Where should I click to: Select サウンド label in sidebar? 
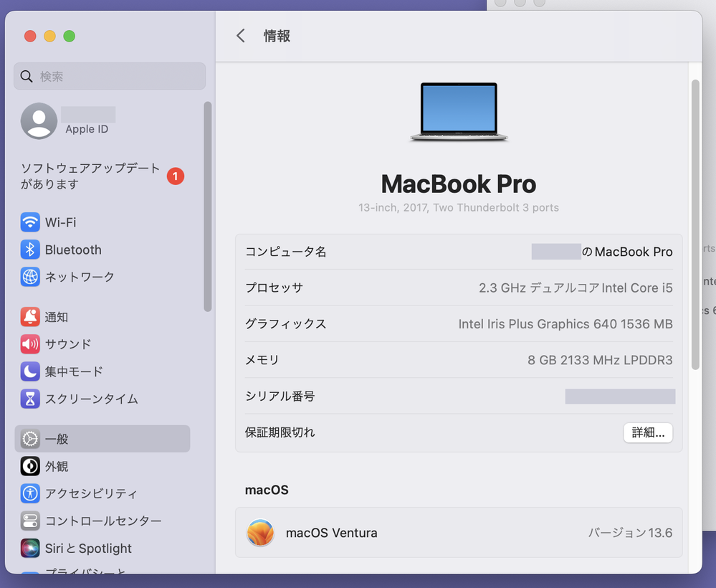(68, 344)
